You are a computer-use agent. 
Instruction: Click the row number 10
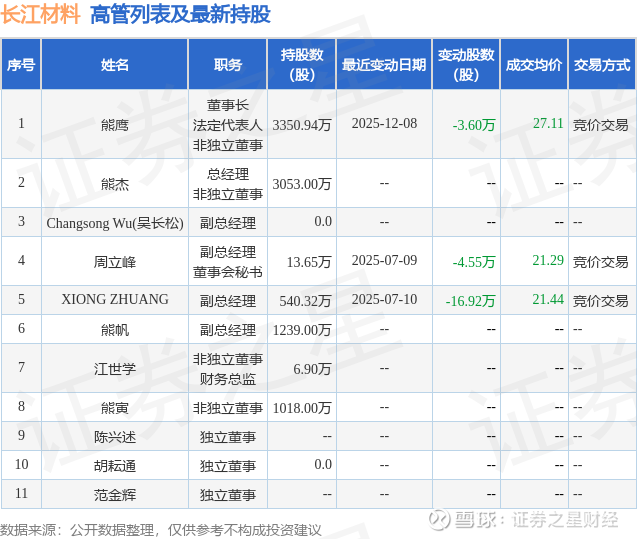[x=22, y=464]
